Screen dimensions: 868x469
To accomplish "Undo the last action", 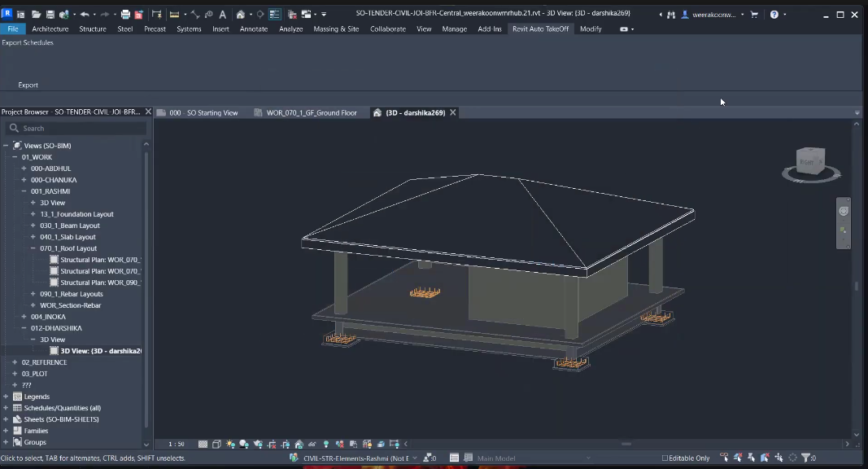I will (x=85, y=15).
